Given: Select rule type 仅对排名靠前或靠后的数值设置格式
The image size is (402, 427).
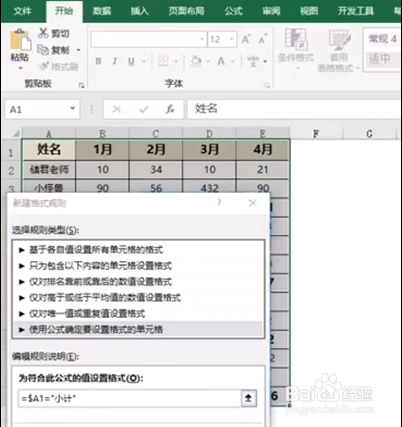Looking at the screenshot, I should [138, 282].
